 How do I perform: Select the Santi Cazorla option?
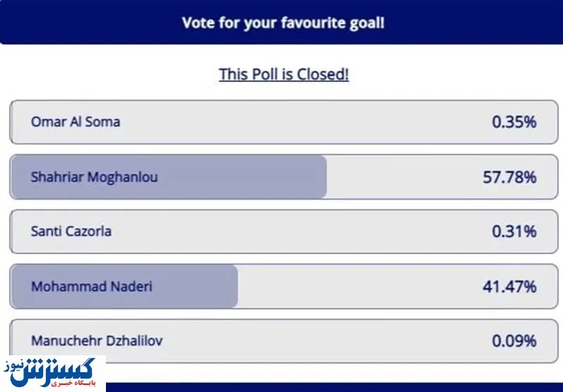(x=71, y=231)
